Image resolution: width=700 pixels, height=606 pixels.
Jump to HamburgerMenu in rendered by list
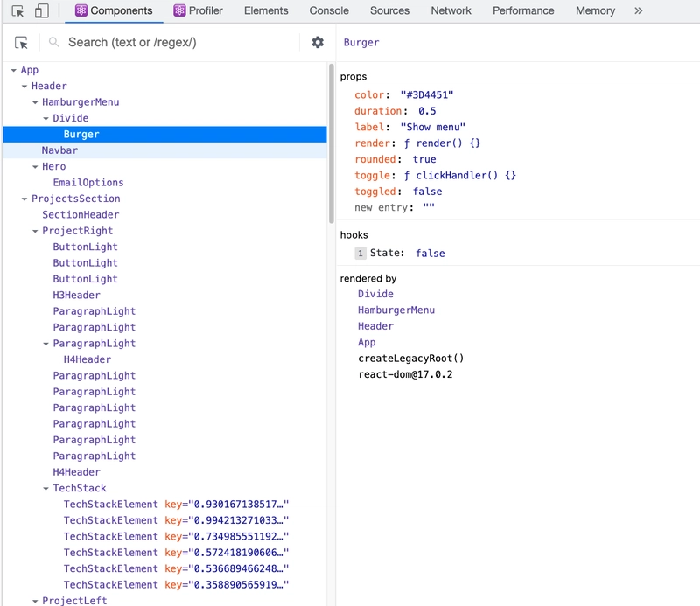pos(396,310)
